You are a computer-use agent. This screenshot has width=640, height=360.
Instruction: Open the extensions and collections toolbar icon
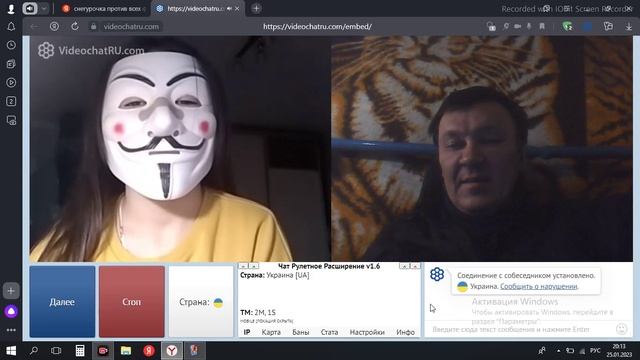[x=608, y=27]
